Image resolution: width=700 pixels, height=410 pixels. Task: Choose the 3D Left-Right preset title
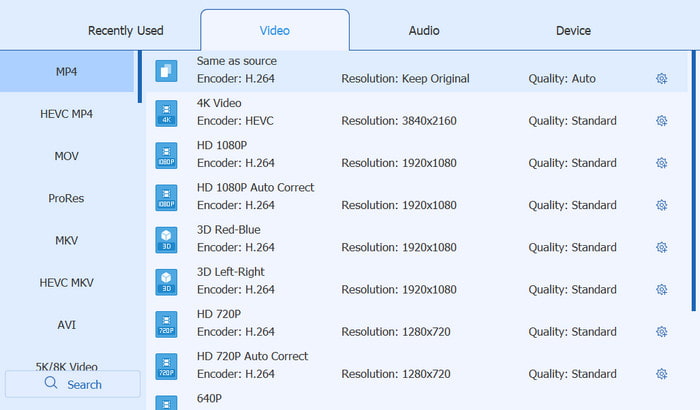point(230,272)
